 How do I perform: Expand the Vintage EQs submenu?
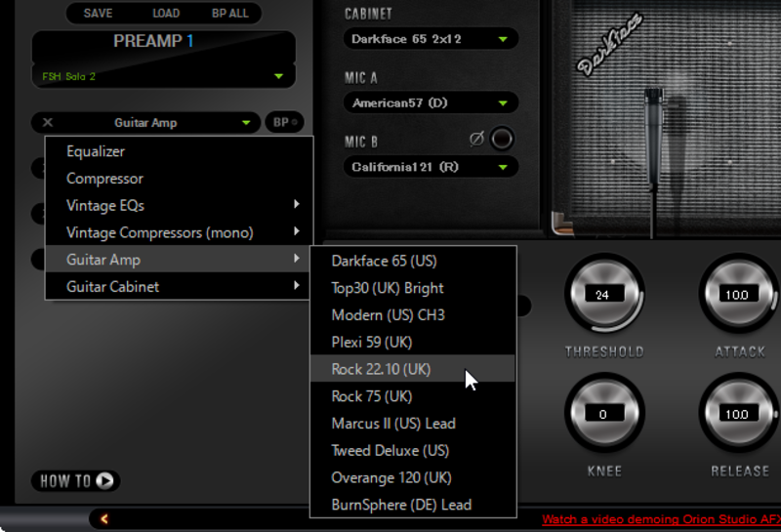(x=179, y=205)
